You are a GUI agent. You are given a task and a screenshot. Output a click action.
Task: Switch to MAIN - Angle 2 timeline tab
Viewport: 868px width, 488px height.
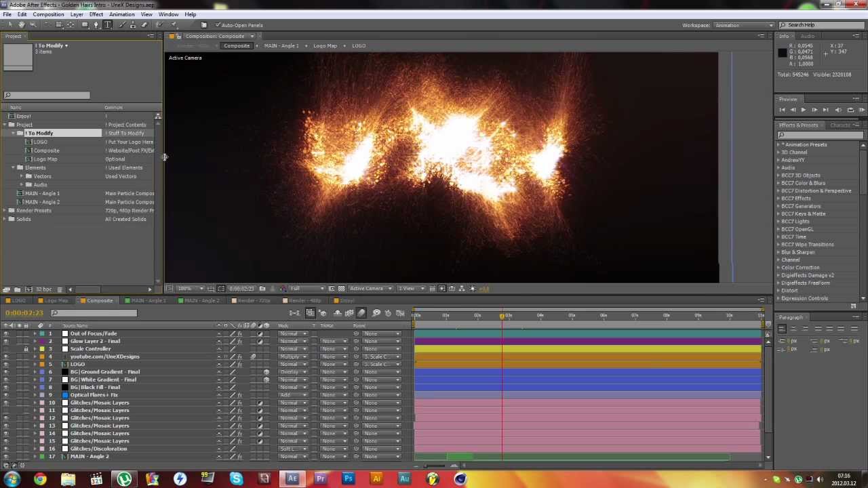point(200,300)
